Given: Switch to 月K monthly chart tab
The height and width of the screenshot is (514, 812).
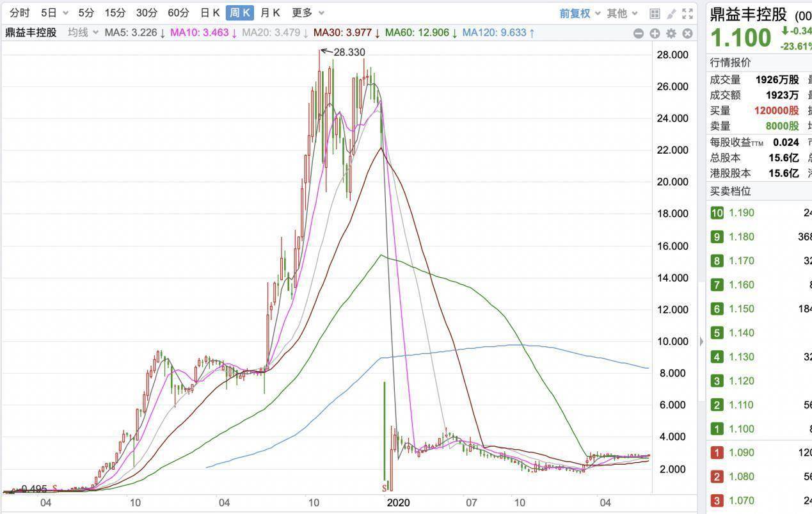Looking at the screenshot, I should point(270,13).
